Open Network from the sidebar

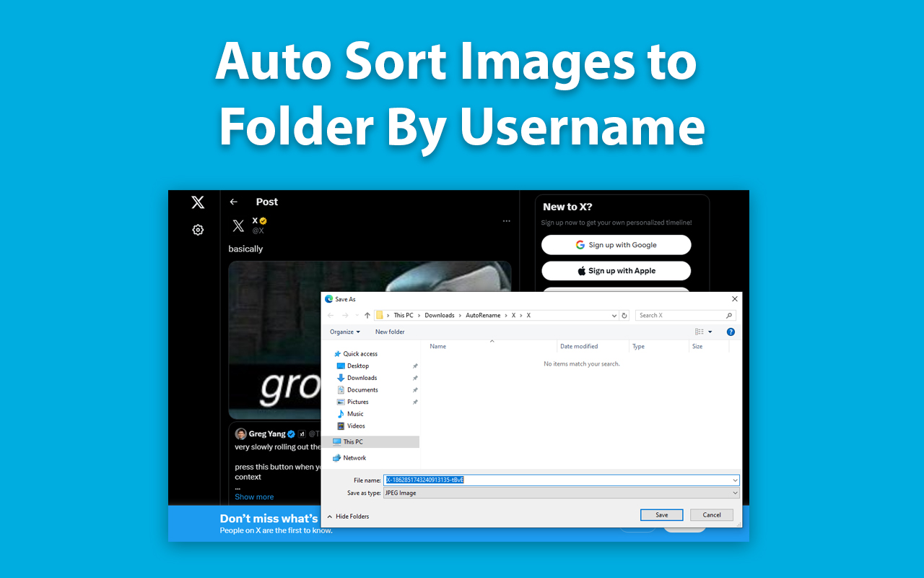point(354,457)
